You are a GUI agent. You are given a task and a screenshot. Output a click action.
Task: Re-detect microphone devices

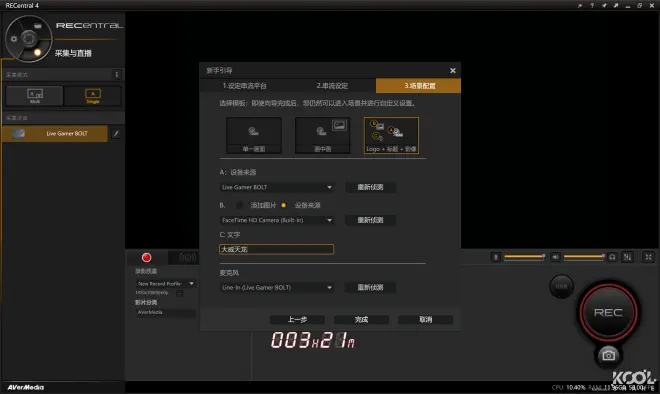coord(370,287)
